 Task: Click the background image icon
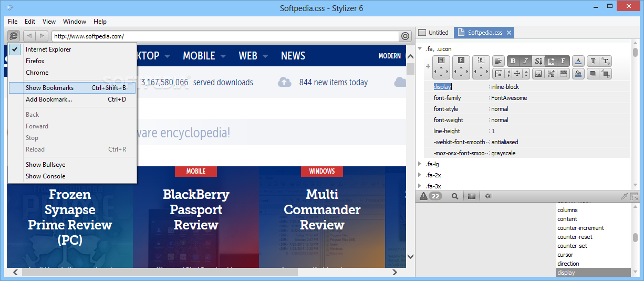click(x=538, y=74)
